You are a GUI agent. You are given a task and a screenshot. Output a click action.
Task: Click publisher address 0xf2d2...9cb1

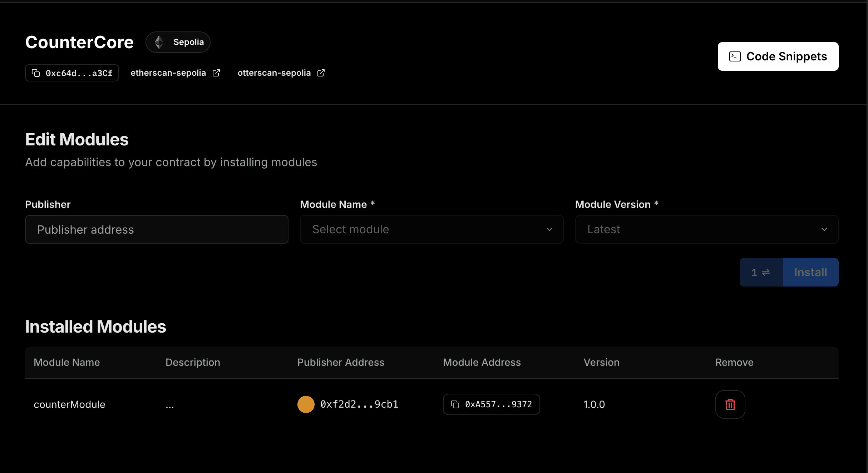tap(359, 404)
